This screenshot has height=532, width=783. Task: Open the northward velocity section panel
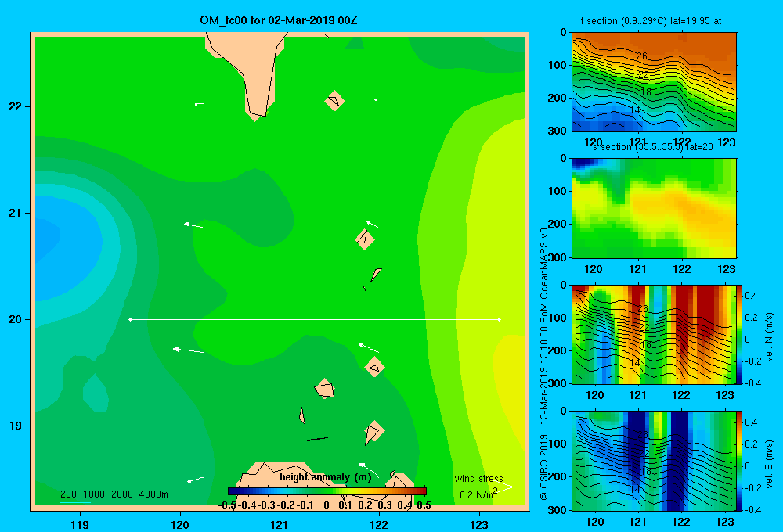[654, 334]
